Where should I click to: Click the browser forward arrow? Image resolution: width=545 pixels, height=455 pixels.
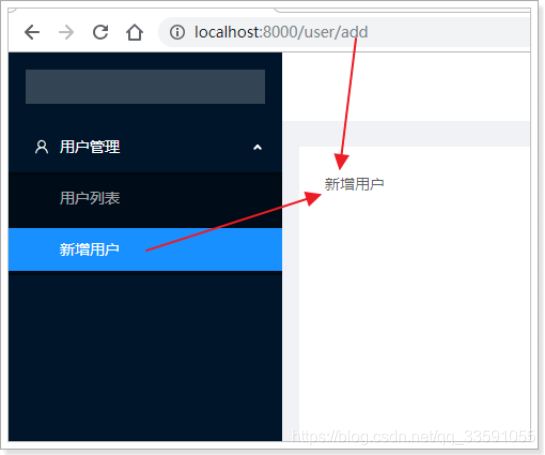[66, 32]
